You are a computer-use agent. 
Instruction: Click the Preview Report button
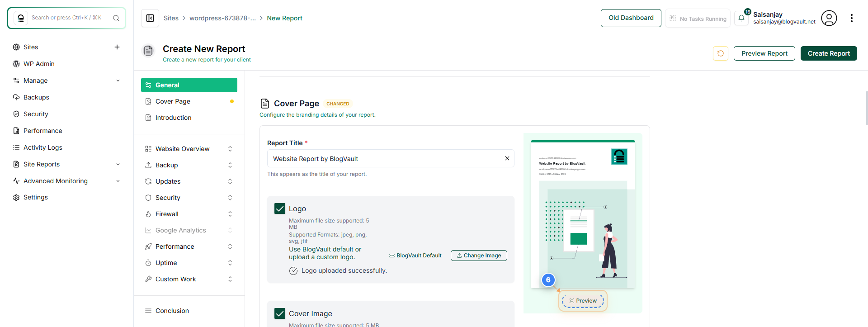pos(764,53)
